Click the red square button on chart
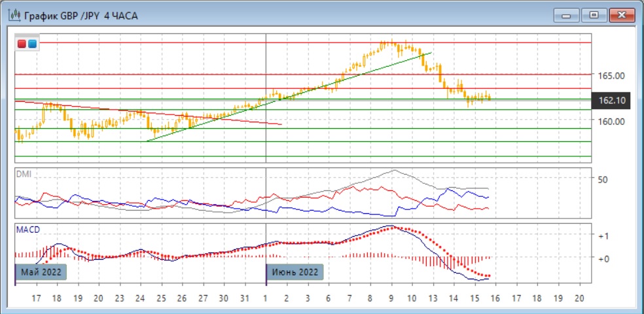Image resolution: width=644 pixels, height=314 pixels. point(22,44)
